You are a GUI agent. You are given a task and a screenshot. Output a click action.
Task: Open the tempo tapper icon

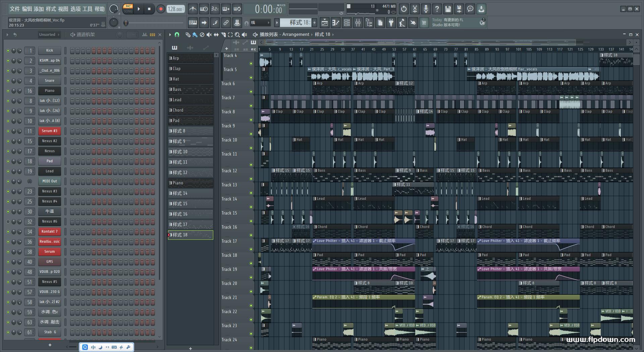(402, 23)
